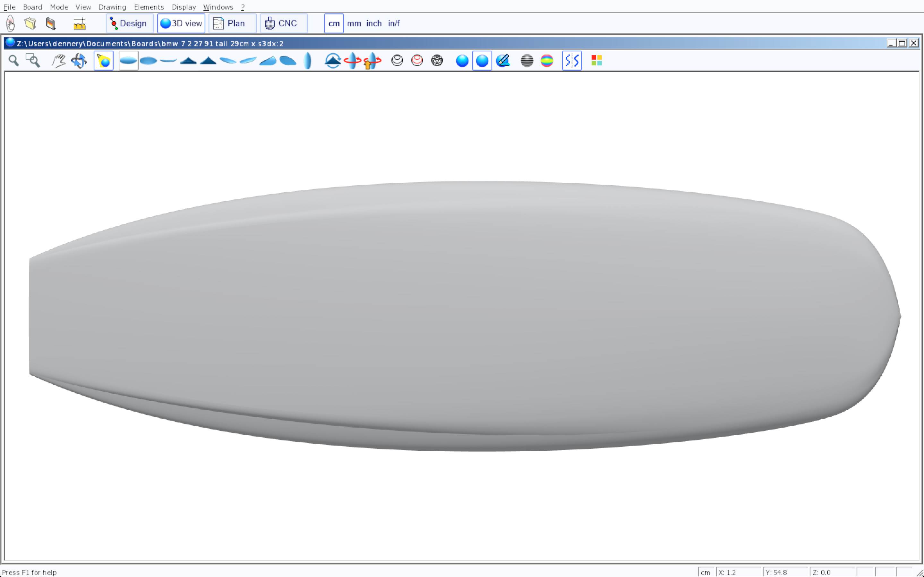
Task: Open the four-color squares palette
Action: tap(596, 61)
